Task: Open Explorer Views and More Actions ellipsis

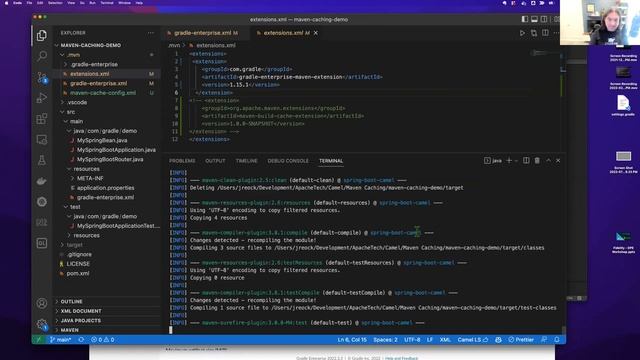Action: (151, 33)
